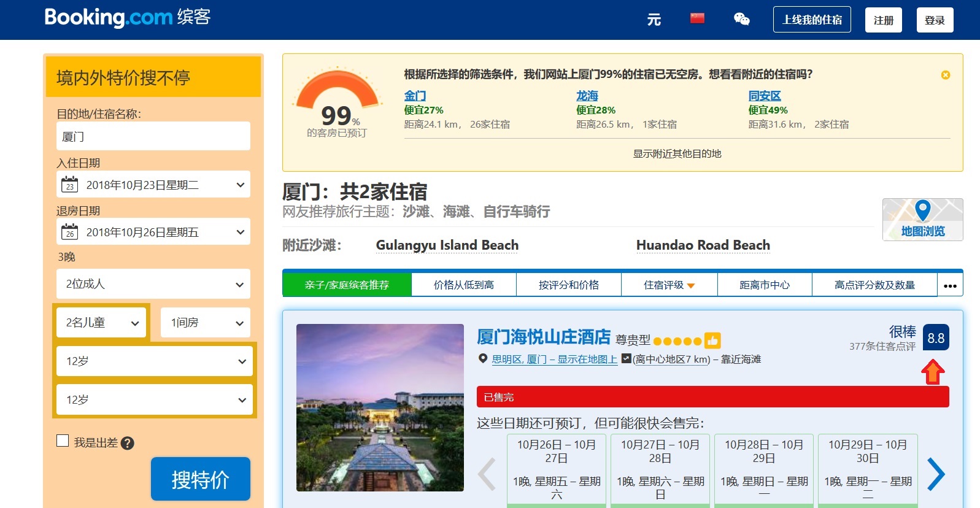This screenshot has height=508, width=980.
Task: Click the three-dot more sort options
Action: pyautogui.click(x=950, y=285)
